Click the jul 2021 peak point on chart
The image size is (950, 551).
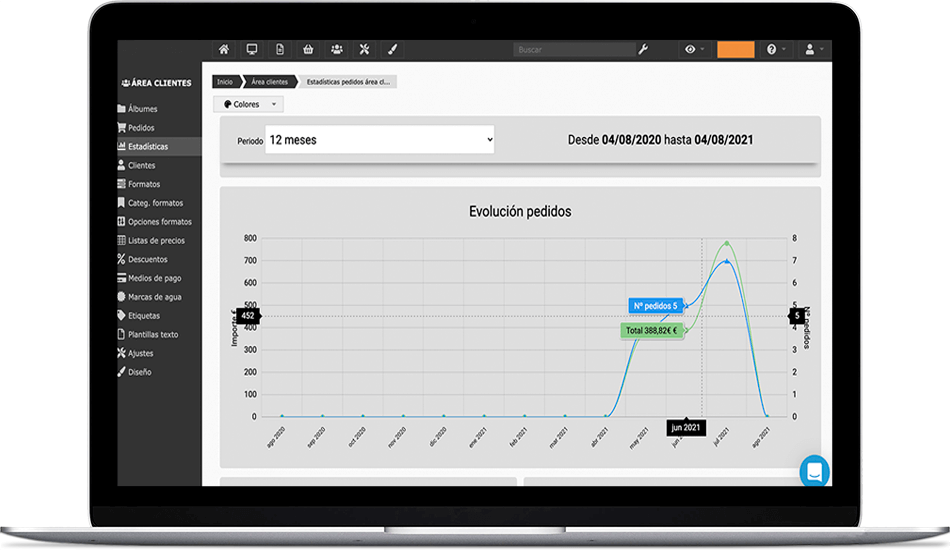pyautogui.click(x=727, y=244)
